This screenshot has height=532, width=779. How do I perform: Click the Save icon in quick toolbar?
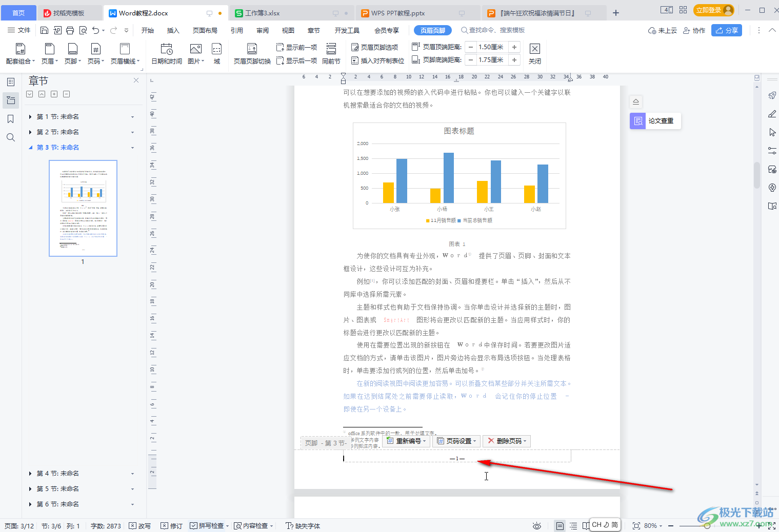[x=45, y=30]
